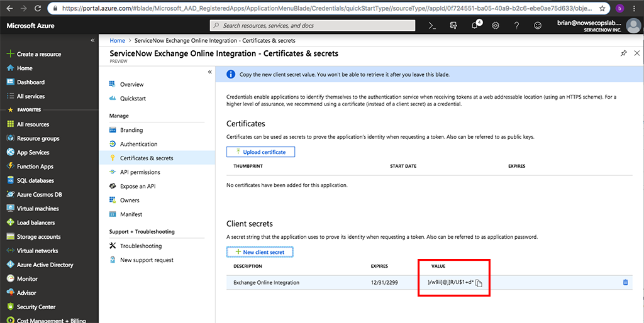Open browser three-dot menu
This screenshot has width=644, height=323.
click(x=634, y=8)
